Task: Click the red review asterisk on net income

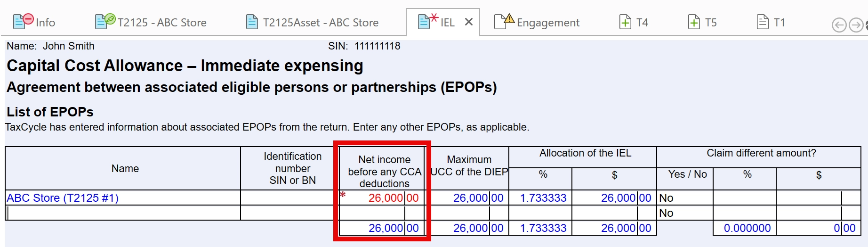Action: pyautogui.click(x=343, y=195)
